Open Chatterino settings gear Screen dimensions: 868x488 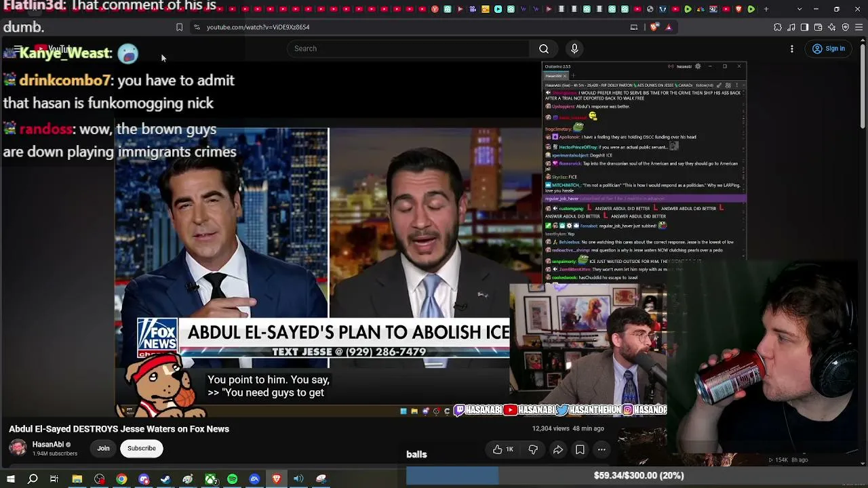[x=698, y=66]
